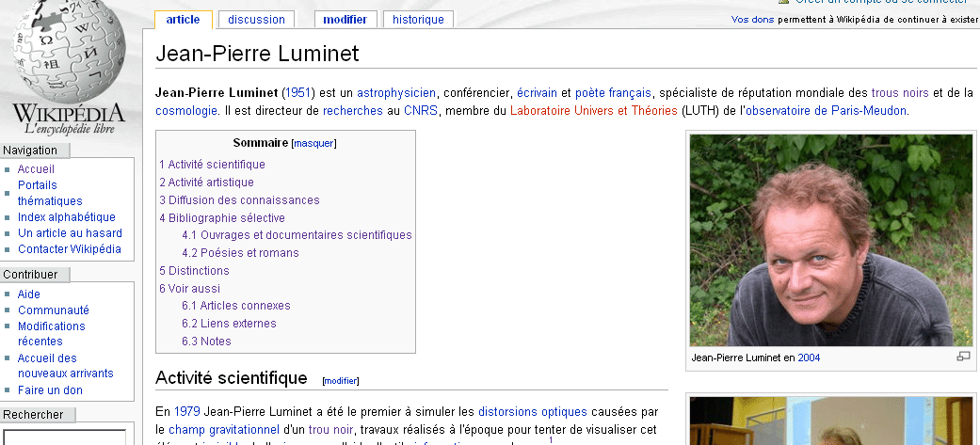Open the poète français link

click(613, 93)
